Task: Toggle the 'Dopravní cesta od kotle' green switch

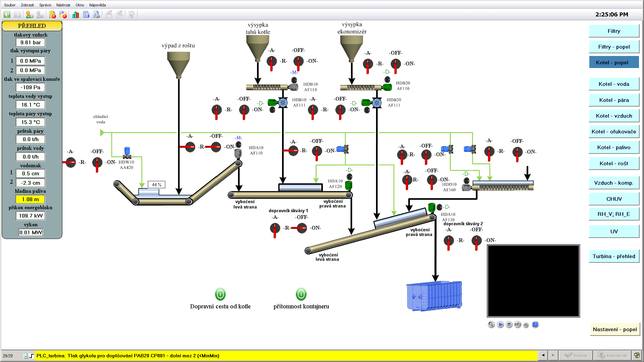Action: (220, 294)
